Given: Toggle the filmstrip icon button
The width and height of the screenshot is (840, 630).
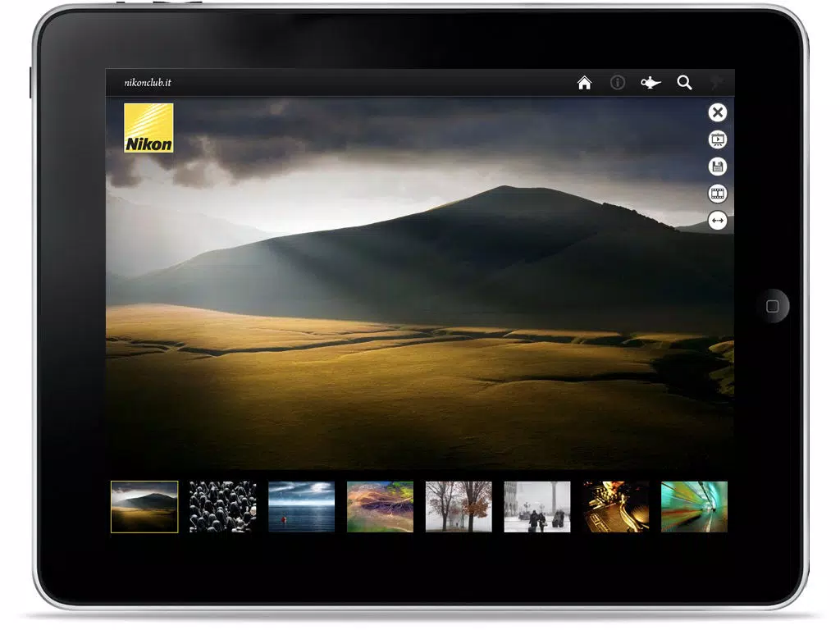Looking at the screenshot, I should click(717, 194).
